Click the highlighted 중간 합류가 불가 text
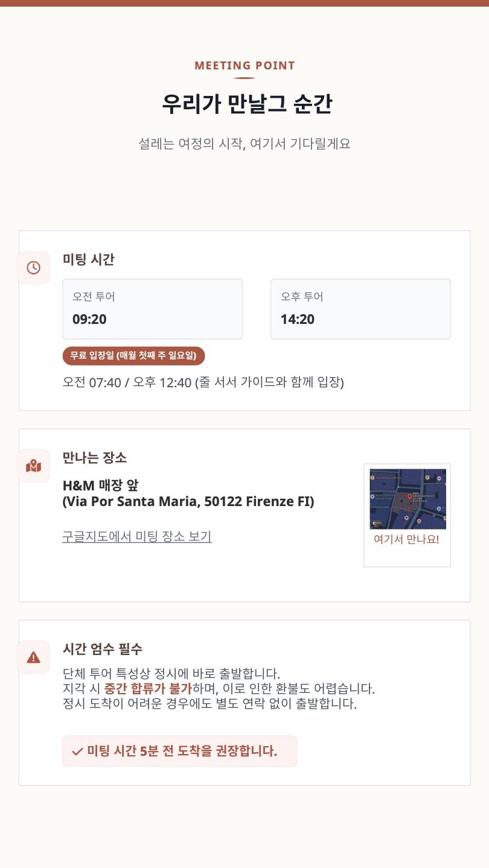The width and height of the screenshot is (489, 868). click(148, 688)
